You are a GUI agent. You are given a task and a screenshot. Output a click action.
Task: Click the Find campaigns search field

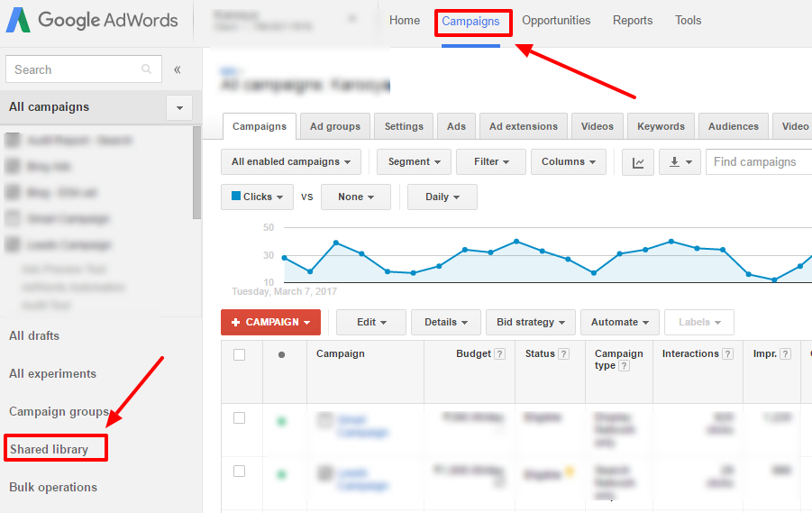(x=759, y=162)
